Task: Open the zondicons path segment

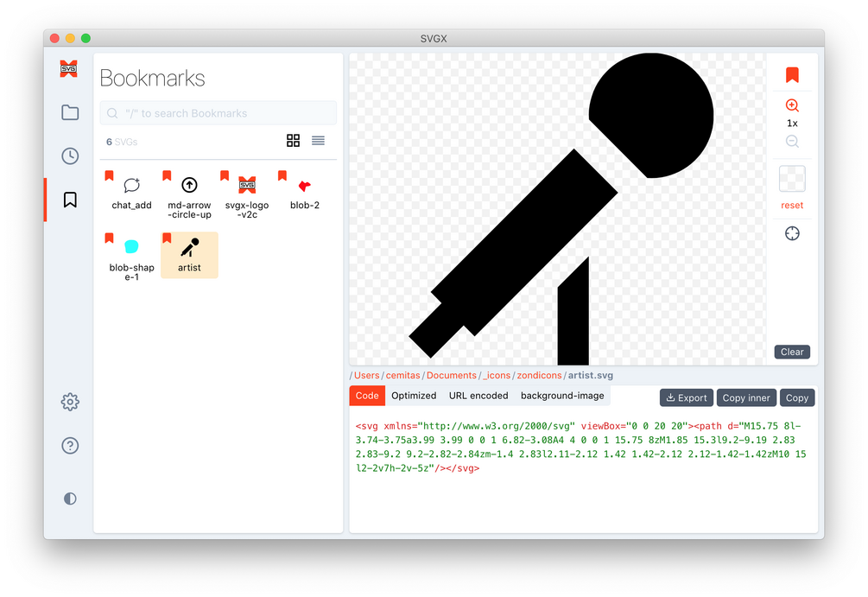Action: click(x=539, y=375)
